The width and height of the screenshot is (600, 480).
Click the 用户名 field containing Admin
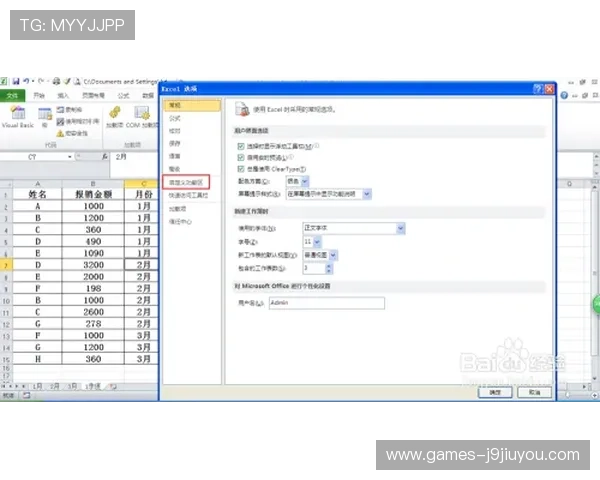[326, 302]
